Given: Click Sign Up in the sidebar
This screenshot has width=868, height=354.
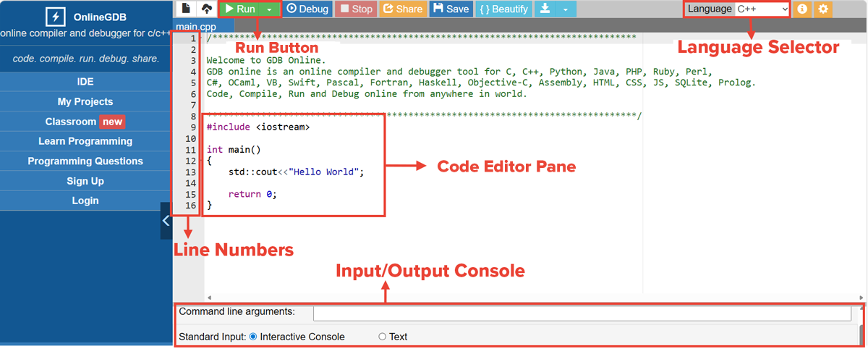Looking at the screenshot, I should pos(85,181).
